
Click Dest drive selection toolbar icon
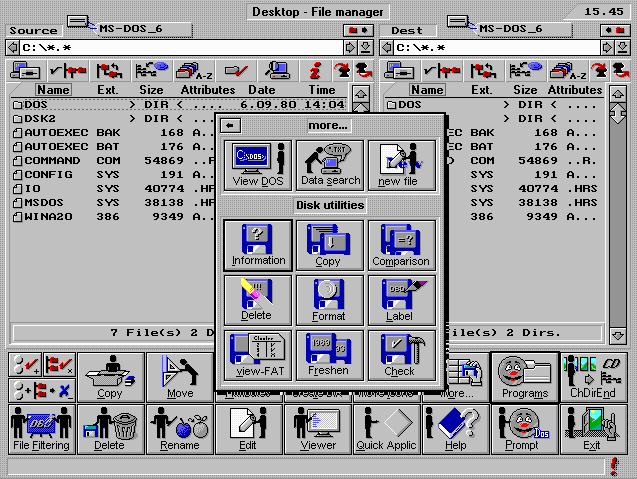399,71
